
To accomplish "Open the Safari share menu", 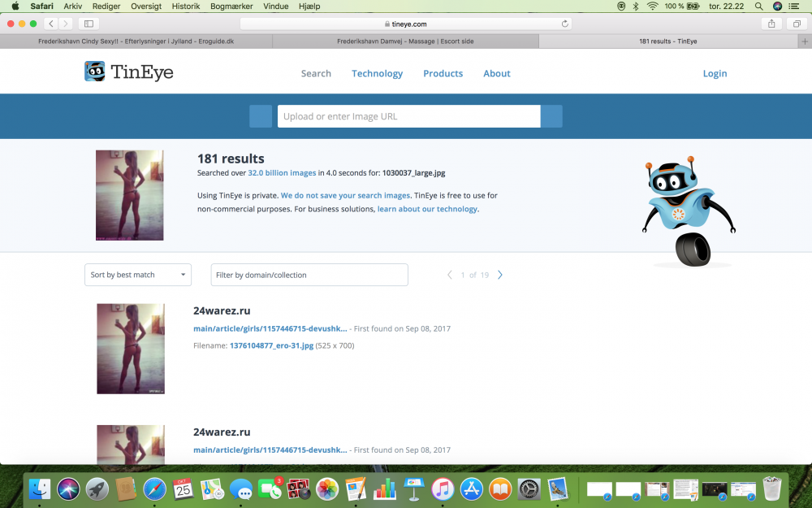I will pos(771,24).
